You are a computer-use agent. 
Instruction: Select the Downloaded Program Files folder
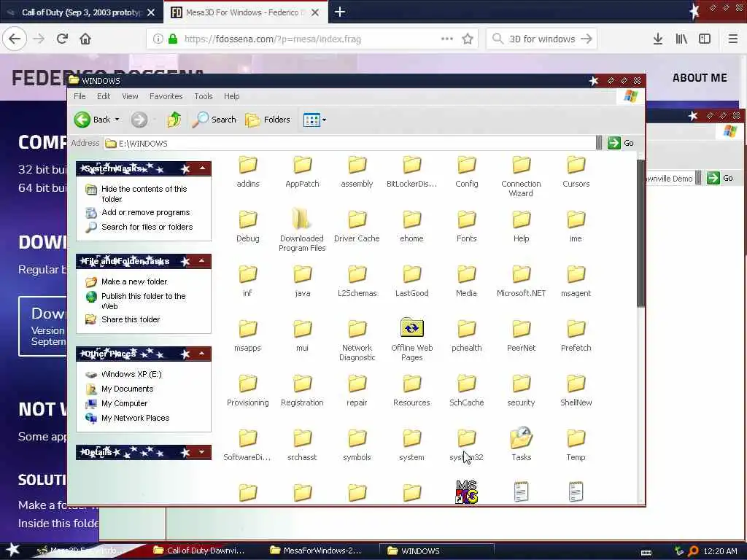(x=302, y=230)
